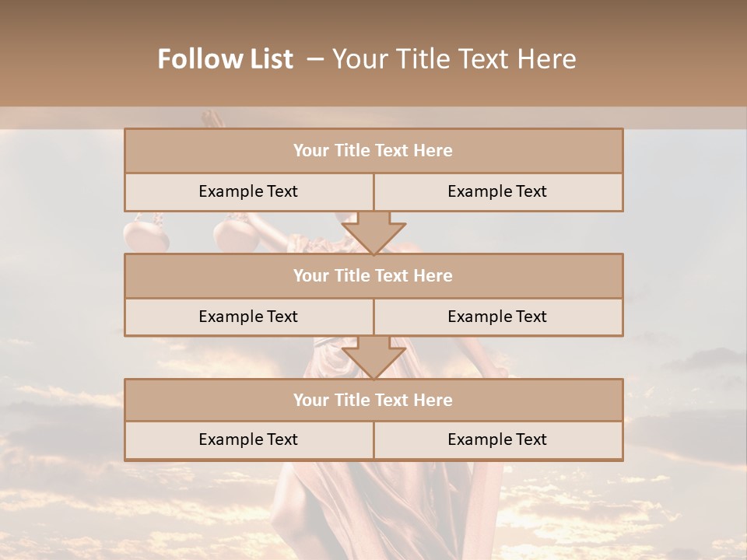Select the down arrow between second and third blocks
This screenshot has height=560, width=747.
(x=373, y=358)
